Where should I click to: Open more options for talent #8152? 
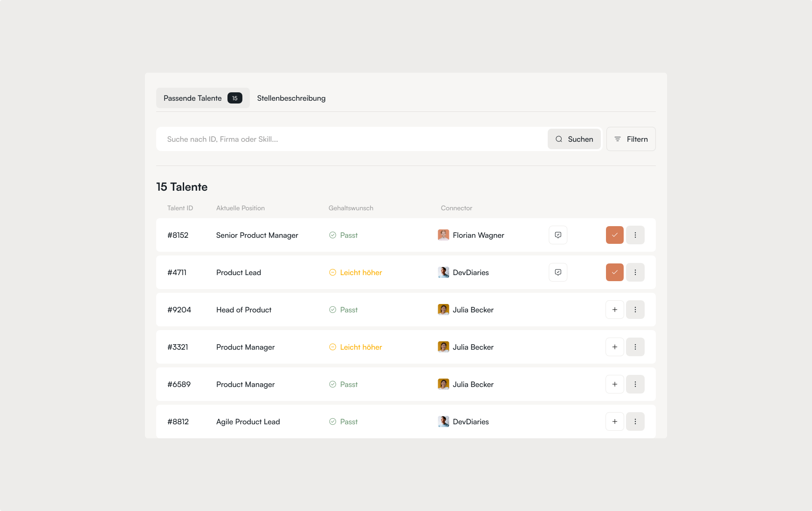635,235
